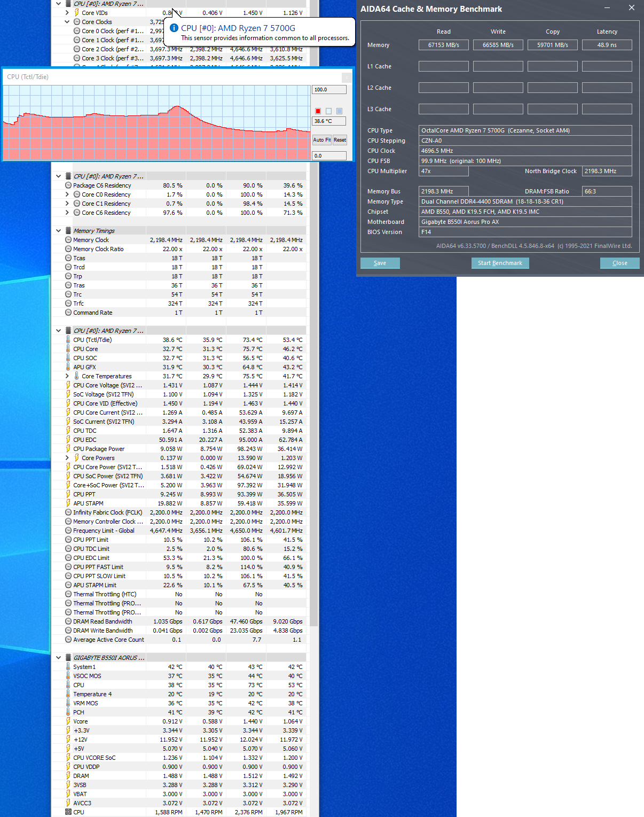Click Start Benchmark in AIDA64

[500, 263]
